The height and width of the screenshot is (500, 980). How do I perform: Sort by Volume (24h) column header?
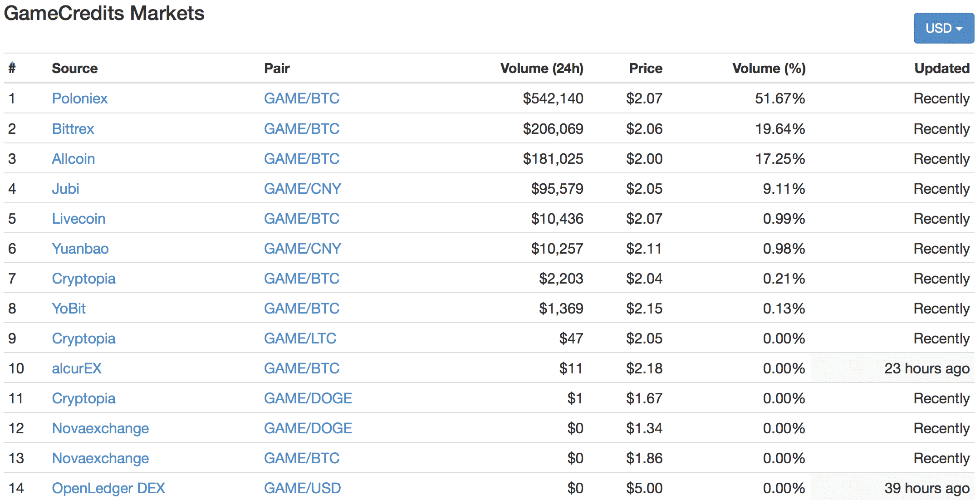pos(542,68)
